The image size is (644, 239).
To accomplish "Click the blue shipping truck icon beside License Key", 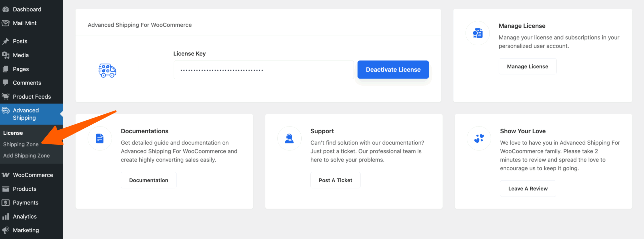I will (x=107, y=70).
